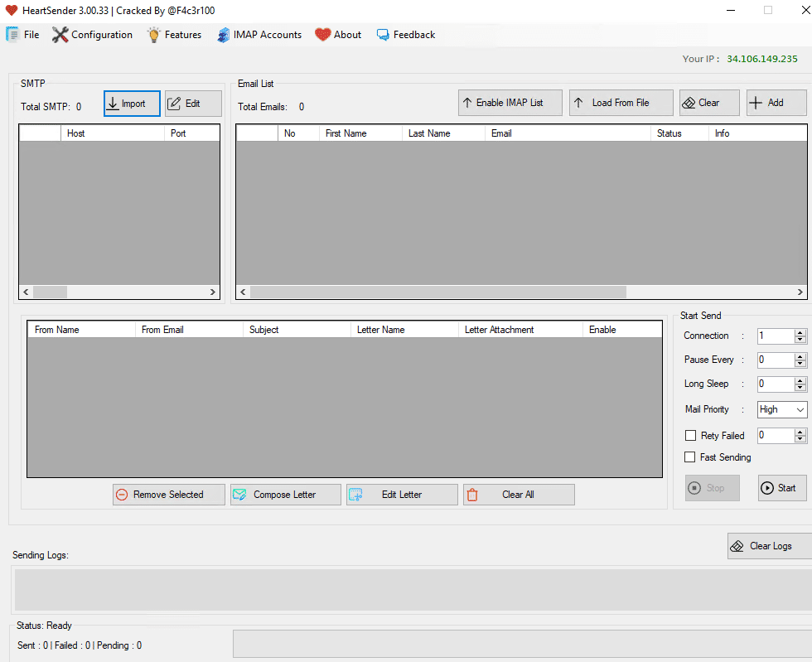Enable the Rety Failed checkbox

tap(690, 436)
